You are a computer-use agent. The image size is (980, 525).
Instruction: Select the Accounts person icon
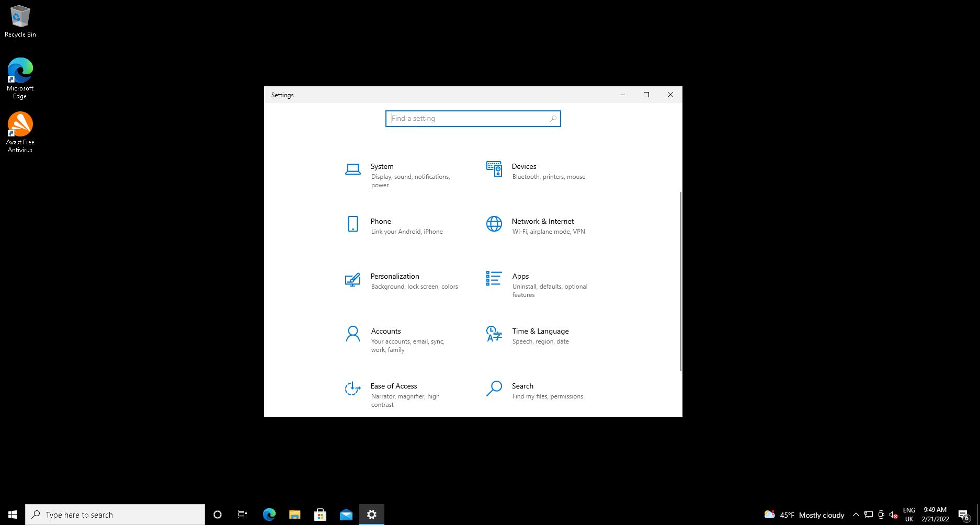click(353, 334)
